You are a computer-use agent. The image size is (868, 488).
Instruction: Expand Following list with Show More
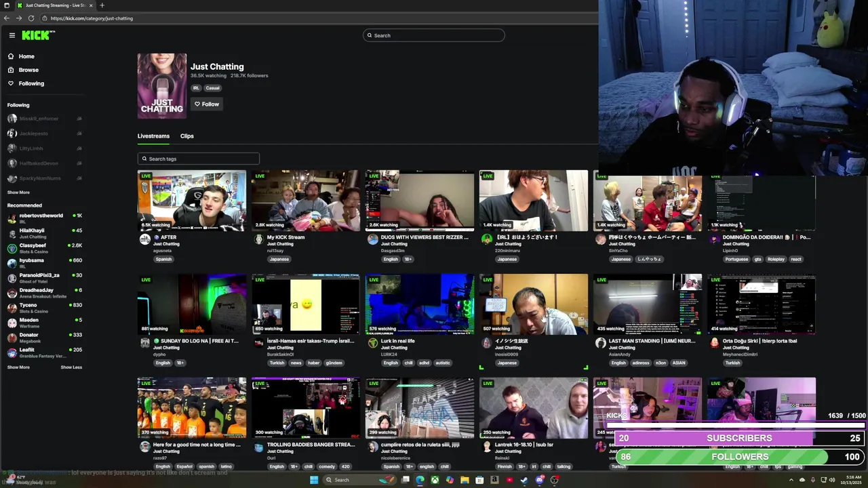pos(18,192)
